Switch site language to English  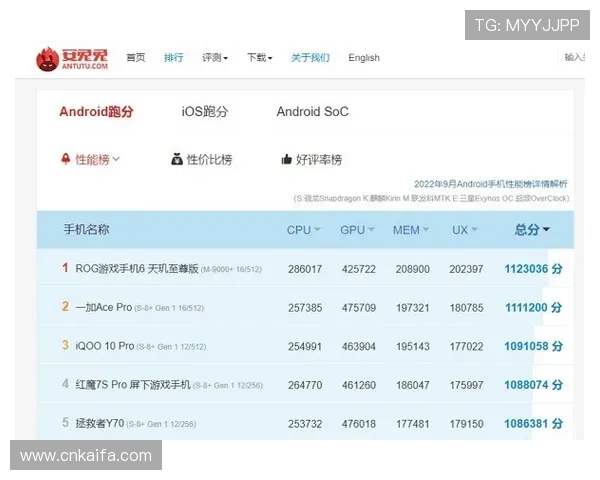(364, 58)
